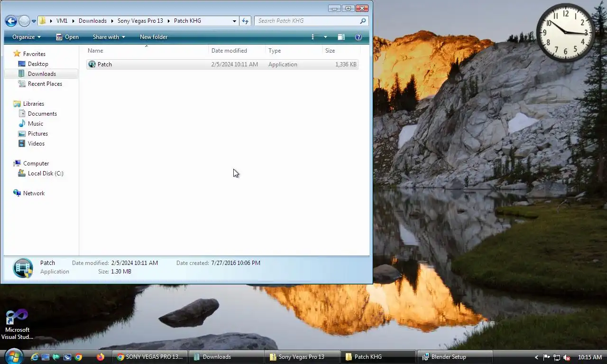
Task: Click the Forward navigation arrow
Action: tap(24, 21)
